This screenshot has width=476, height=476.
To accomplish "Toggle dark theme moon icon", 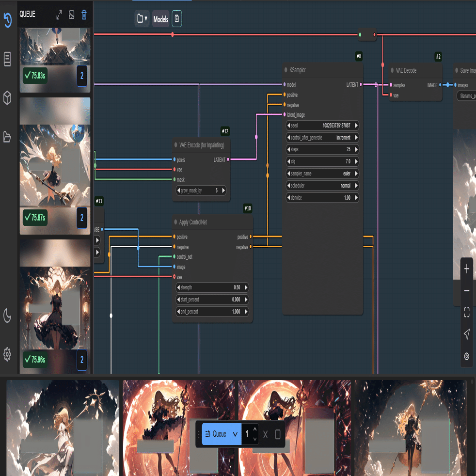I will [x=7, y=316].
